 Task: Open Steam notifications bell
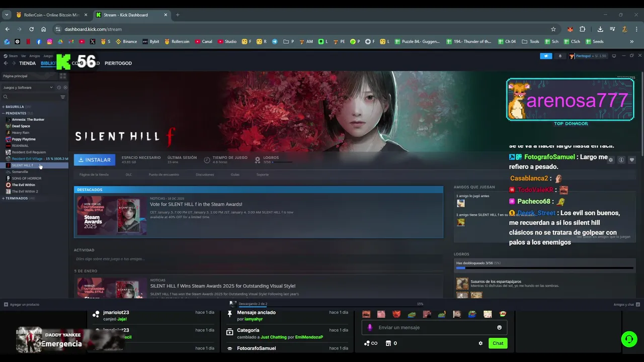pyautogui.click(x=560, y=56)
